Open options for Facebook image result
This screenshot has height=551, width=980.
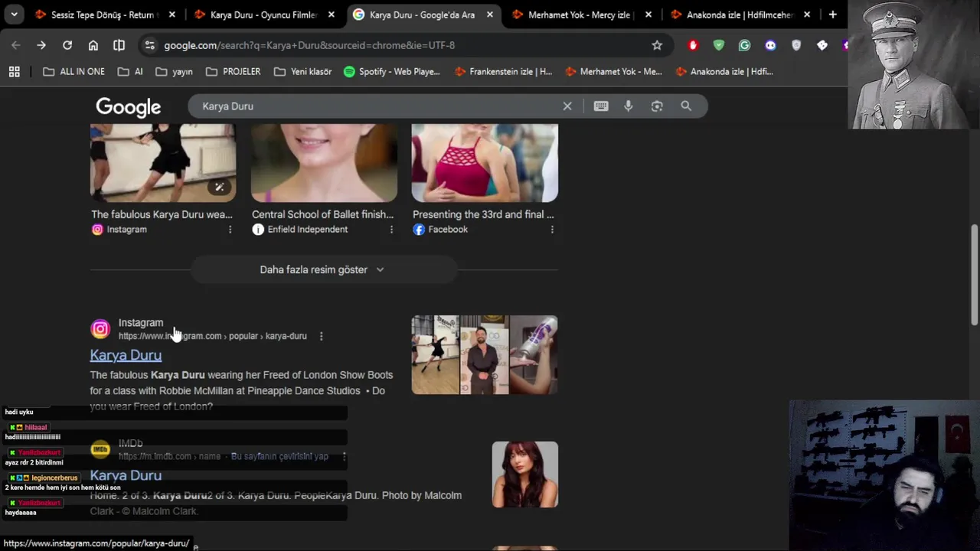click(552, 230)
